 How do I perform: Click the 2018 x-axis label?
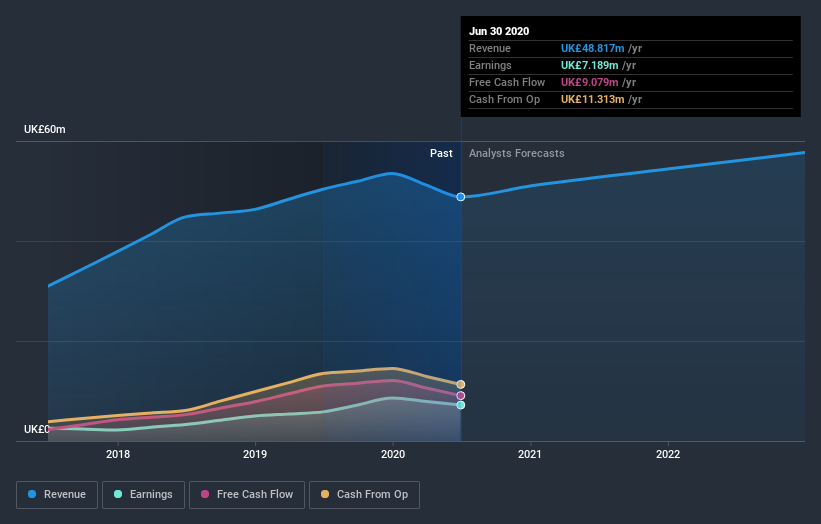pos(118,454)
